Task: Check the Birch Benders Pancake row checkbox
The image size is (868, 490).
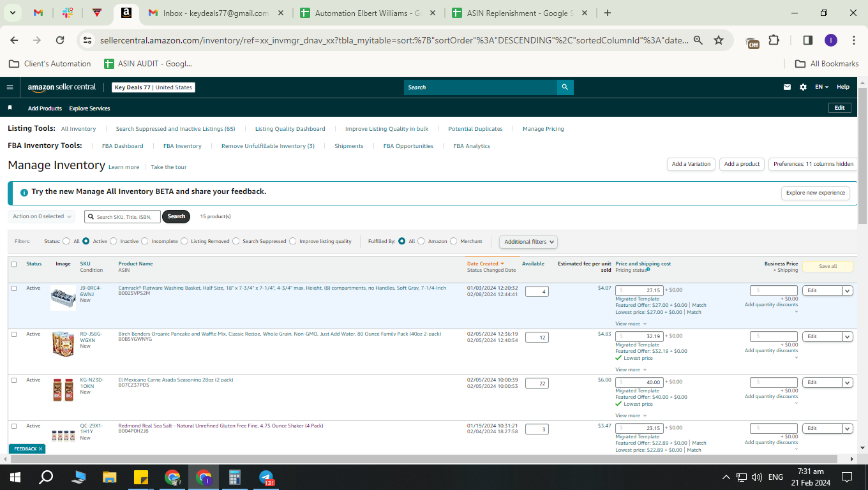Action: click(x=14, y=334)
